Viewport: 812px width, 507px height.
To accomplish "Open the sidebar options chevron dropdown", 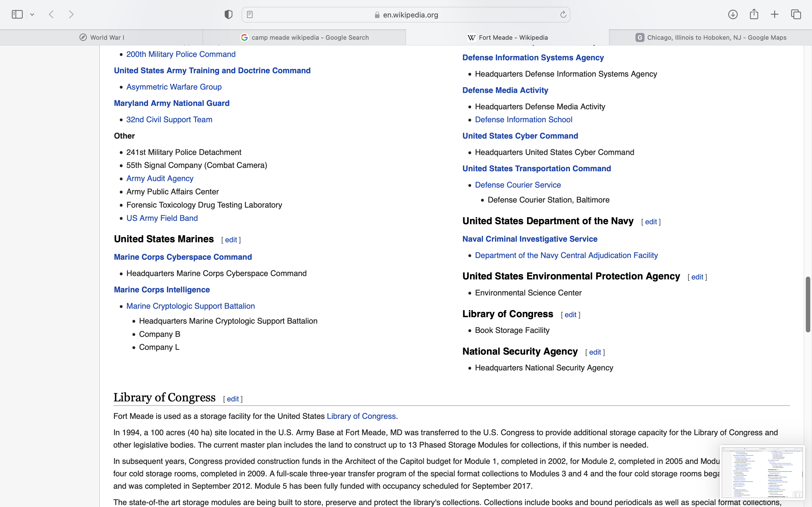I will [x=32, y=14].
